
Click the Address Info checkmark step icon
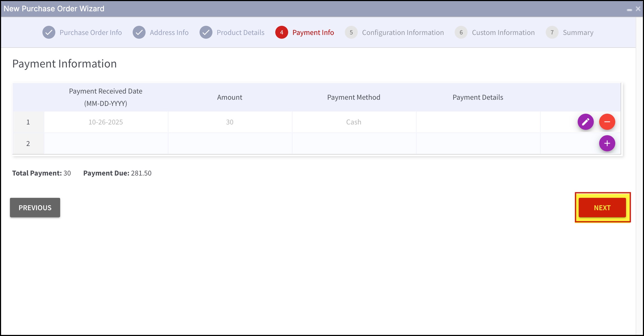[x=139, y=33]
